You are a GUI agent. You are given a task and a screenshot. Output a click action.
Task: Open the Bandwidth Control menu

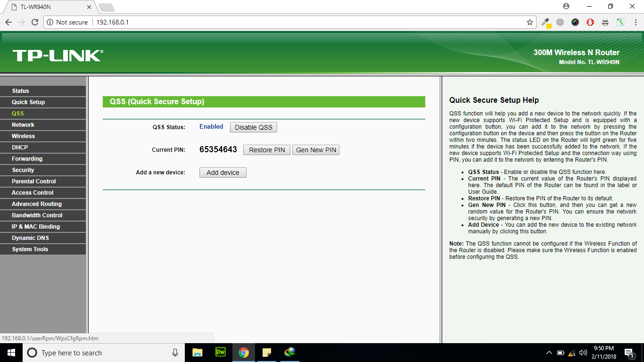[x=43, y=215]
